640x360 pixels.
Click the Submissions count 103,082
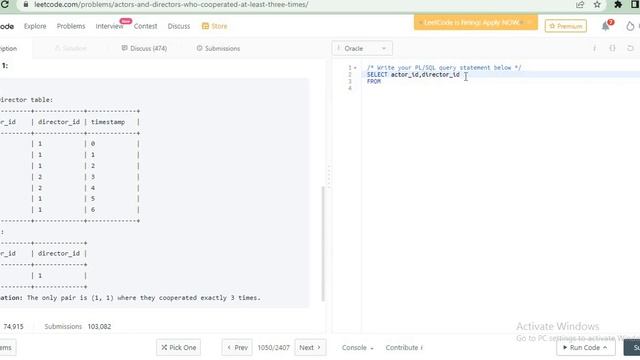[x=99, y=327]
